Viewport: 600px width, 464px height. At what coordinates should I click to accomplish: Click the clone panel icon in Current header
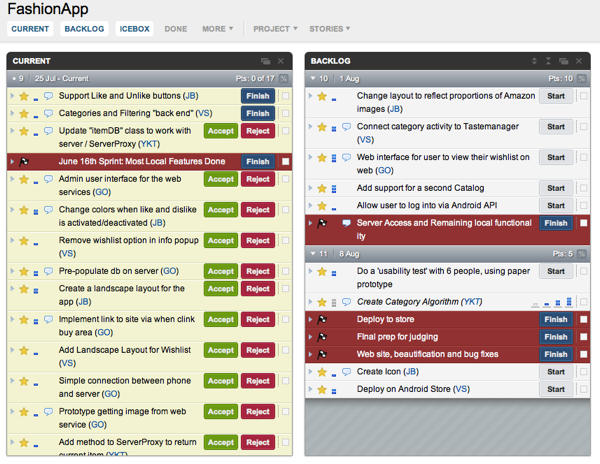[x=266, y=61]
